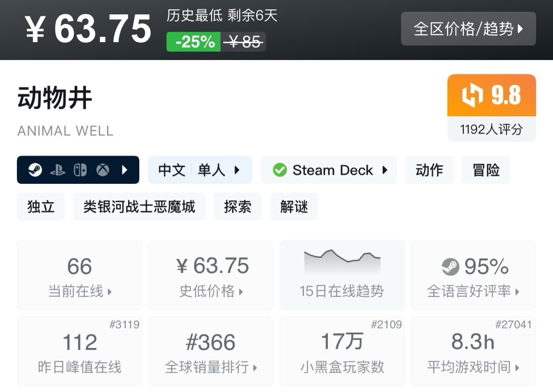Open the 类银河战士恶魔城 tag

click(139, 207)
